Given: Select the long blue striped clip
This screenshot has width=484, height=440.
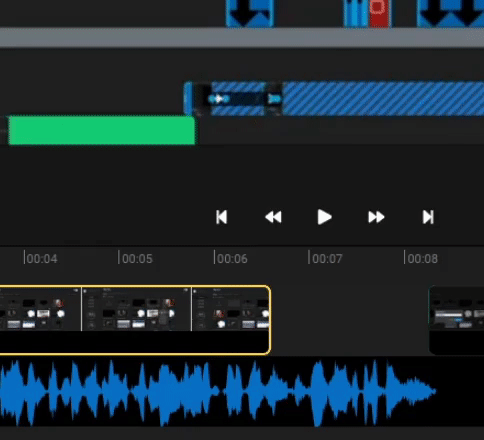Looking at the screenshot, I should click(383, 99).
